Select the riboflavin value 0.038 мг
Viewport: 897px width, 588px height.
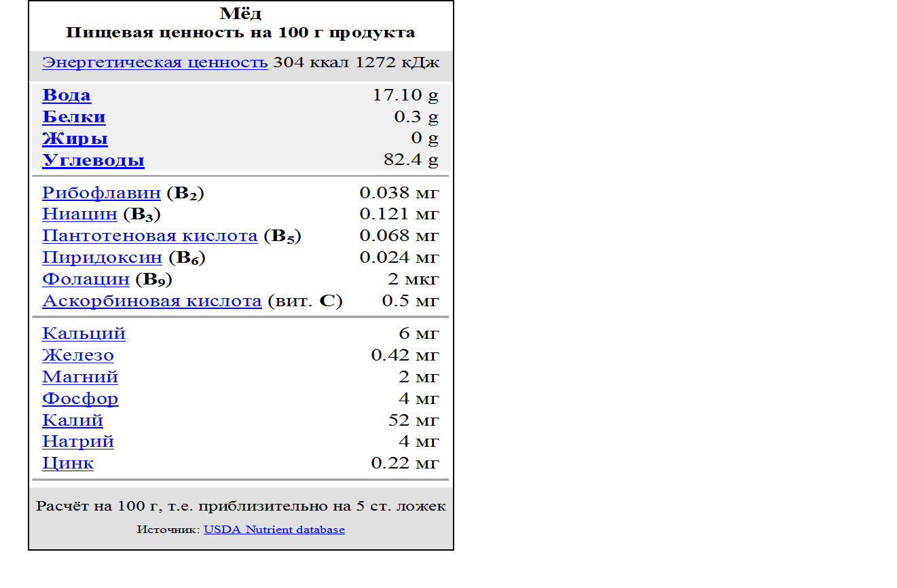pyautogui.click(x=399, y=193)
